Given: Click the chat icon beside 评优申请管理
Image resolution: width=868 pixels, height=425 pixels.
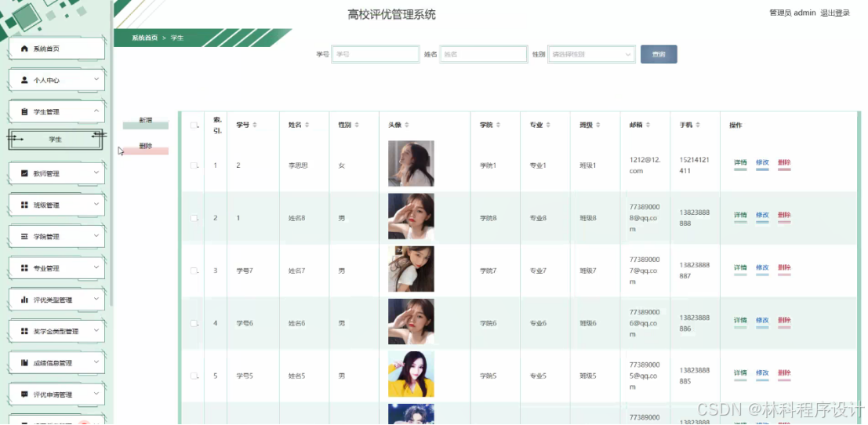Looking at the screenshot, I should [x=24, y=394].
